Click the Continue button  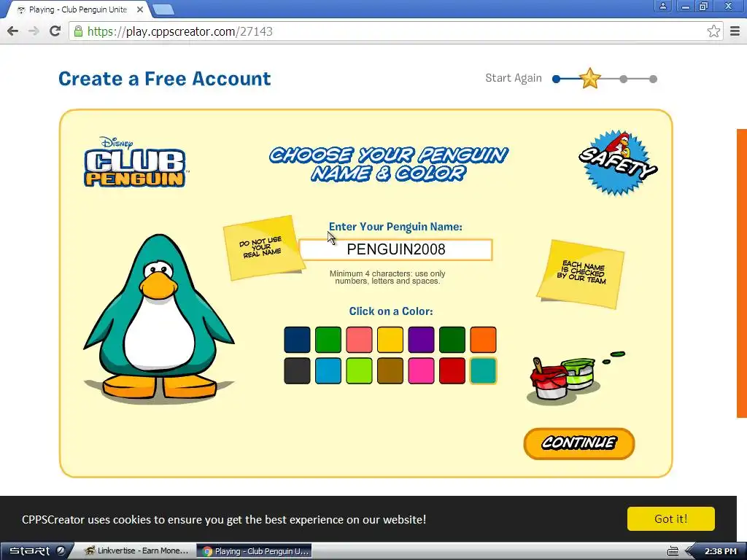pyautogui.click(x=578, y=443)
